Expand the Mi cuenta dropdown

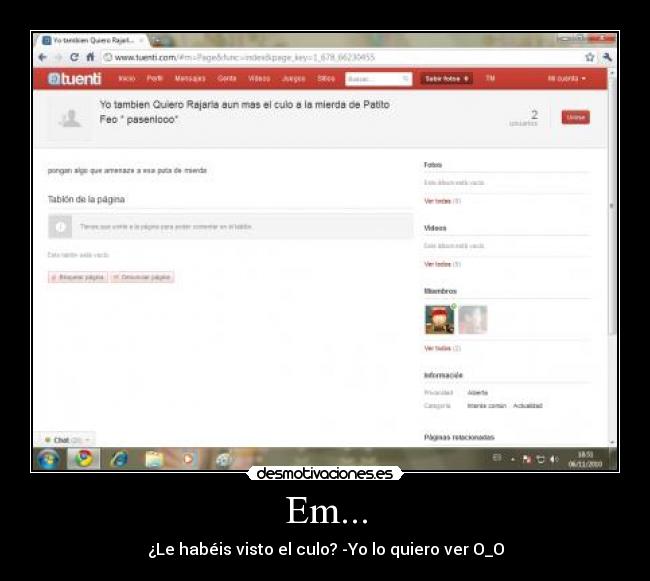click(566, 78)
